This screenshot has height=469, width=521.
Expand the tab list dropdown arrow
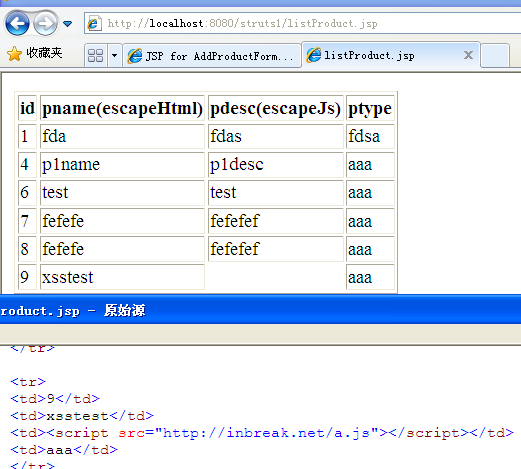tap(114, 55)
